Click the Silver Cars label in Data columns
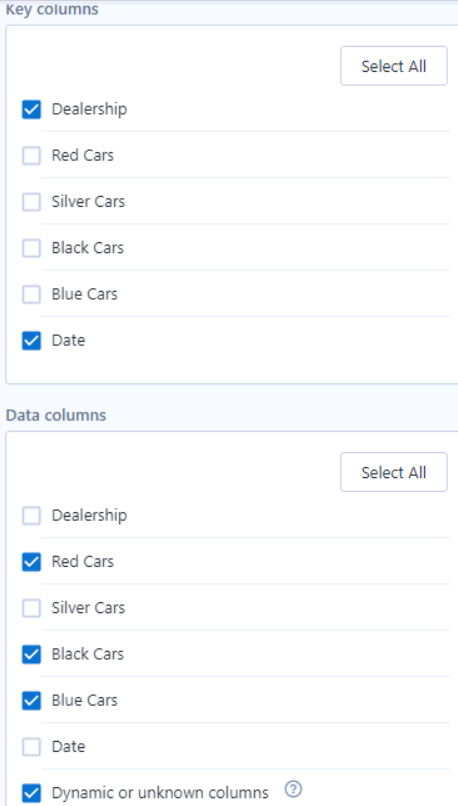This screenshot has height=806, width=458. (88, 608)
